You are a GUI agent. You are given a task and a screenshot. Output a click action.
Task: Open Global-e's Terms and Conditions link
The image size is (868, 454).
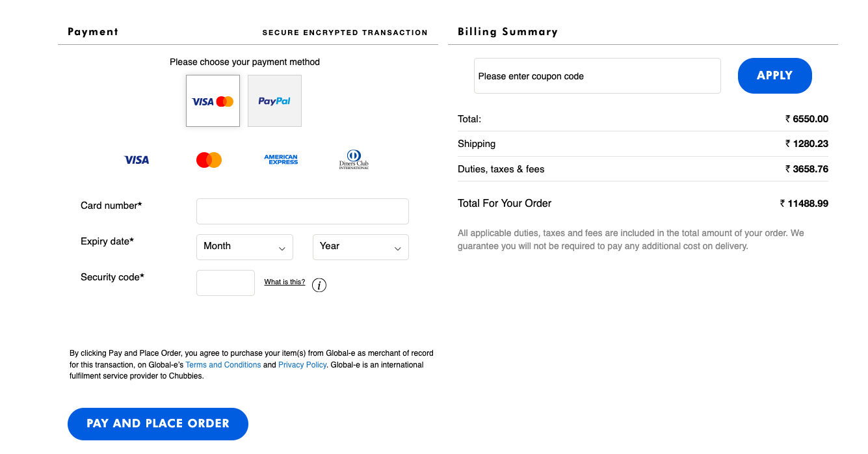pos(223,365)
